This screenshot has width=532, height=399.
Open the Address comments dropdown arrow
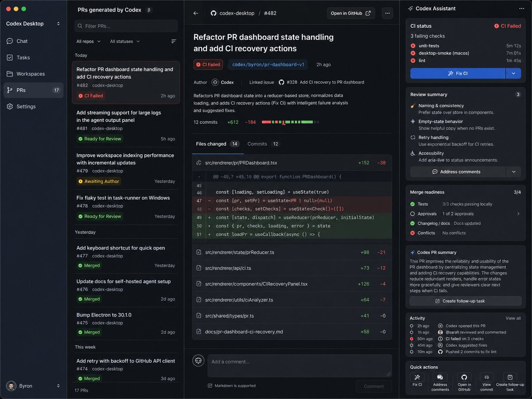click(513, 172)
